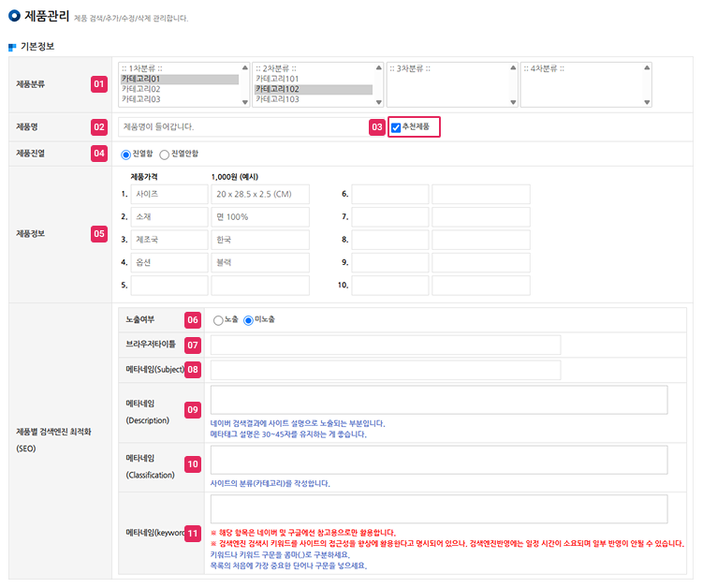This screenshot has height=588, width=702.
Task: Click the 메타네임 (Classification) text area
Action: coord(439,460)
